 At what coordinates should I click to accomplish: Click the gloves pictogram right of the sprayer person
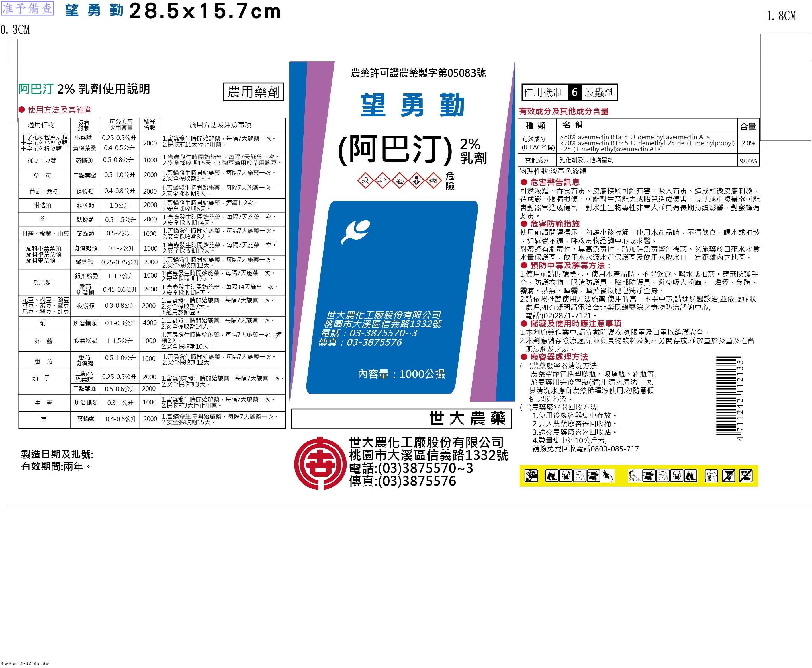[649, 476]
